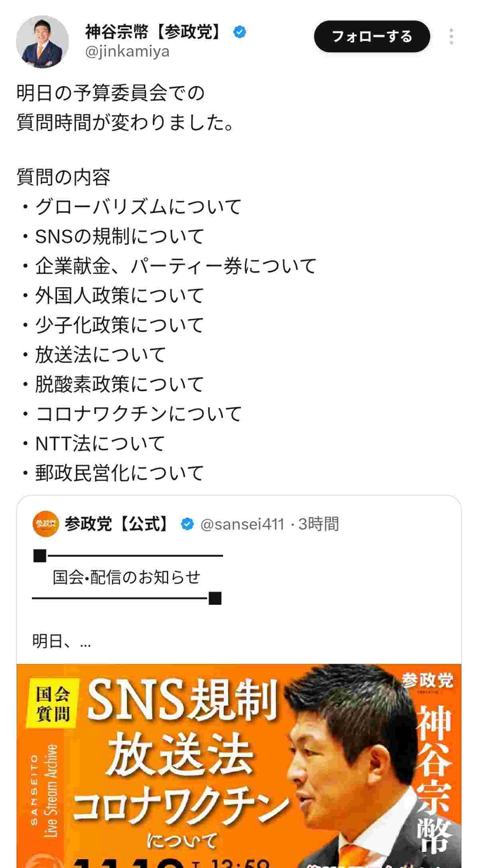Click the verified badge next to 参政党【公式】
Image resolution: width=478 pixels, height=868 pixels.
click(187, 524)
